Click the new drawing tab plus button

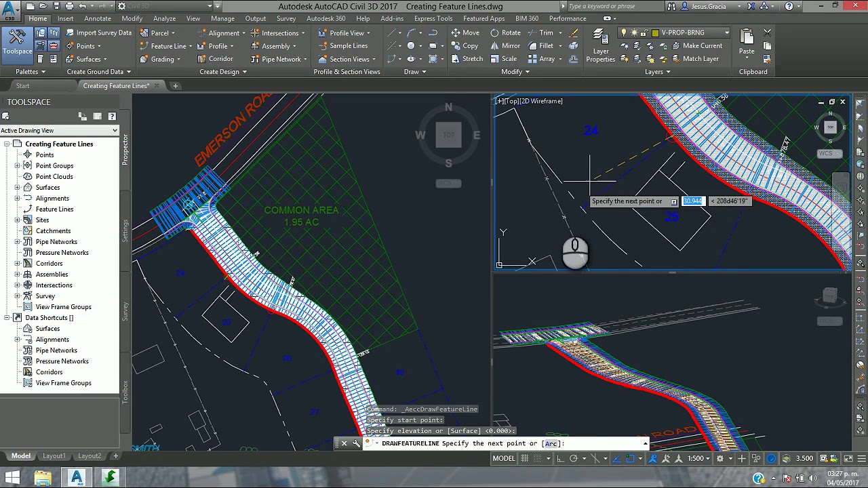coord(175,86)
